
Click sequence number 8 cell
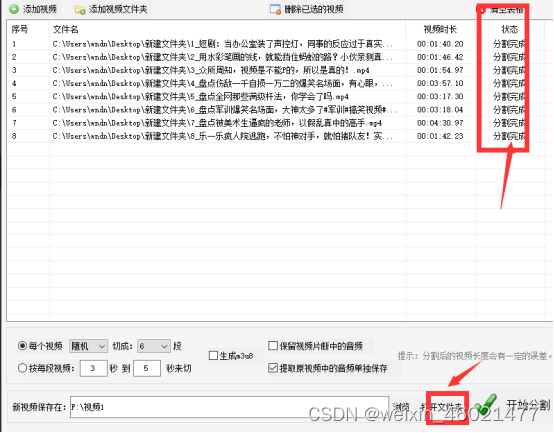pos(14,136)
